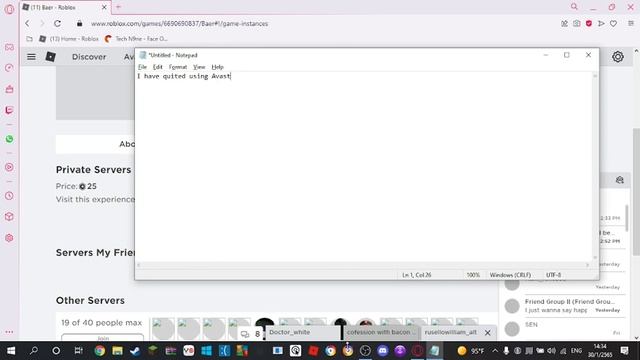Open Twitch panel in browser sidebar
The image size is (640, 360).
tap(9, 110)
